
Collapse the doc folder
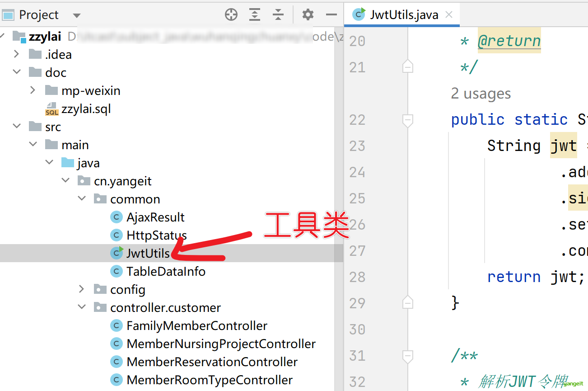[x=17, y=72]
